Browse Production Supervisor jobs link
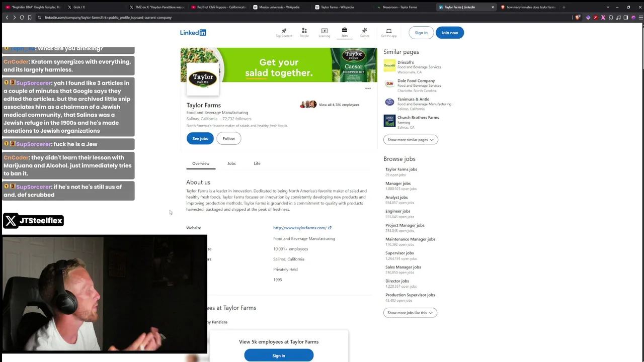This screenshot has height=362, width=644. [x=410, y=295]
